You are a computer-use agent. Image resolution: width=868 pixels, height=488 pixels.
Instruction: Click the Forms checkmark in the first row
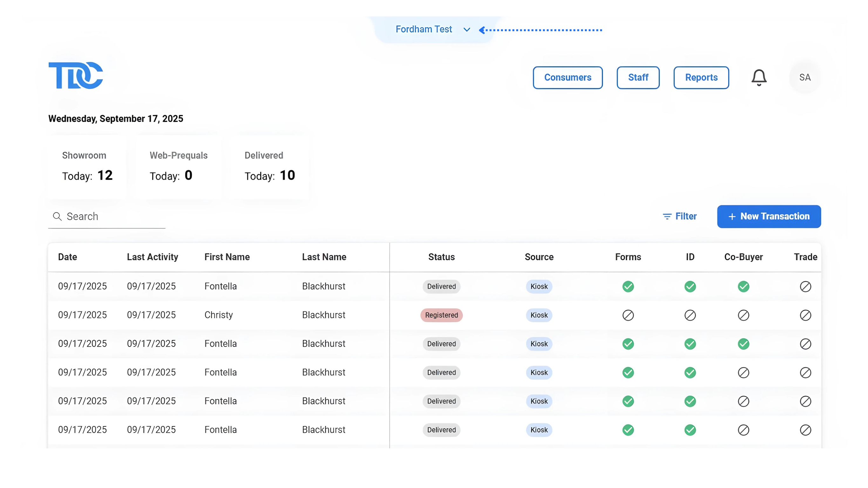pos(628,287)
